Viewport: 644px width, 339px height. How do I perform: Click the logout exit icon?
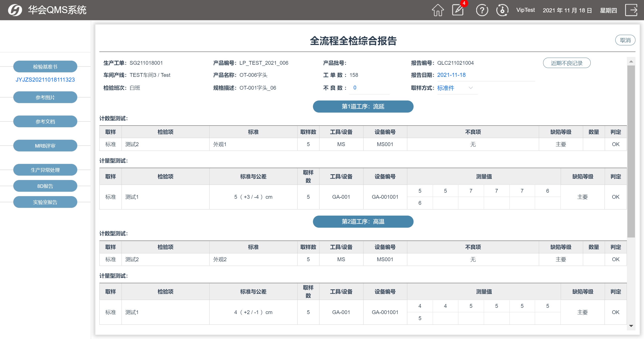tap(631, 10)
